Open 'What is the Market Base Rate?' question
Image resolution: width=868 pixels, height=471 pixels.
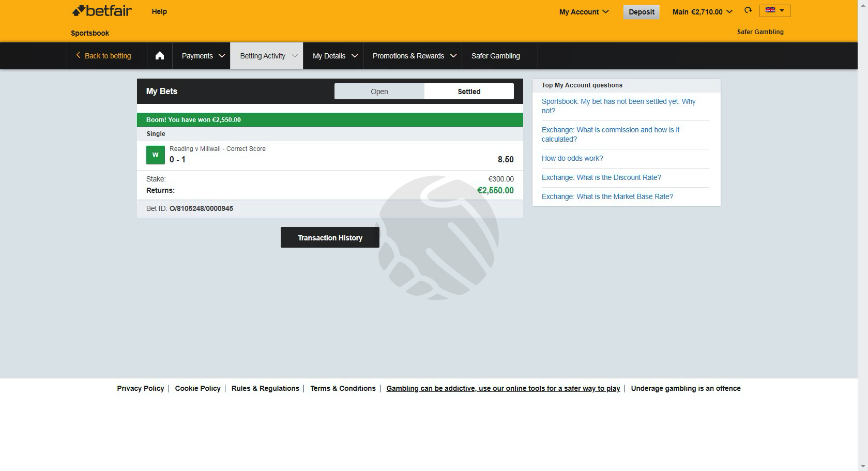coord(607,196)
